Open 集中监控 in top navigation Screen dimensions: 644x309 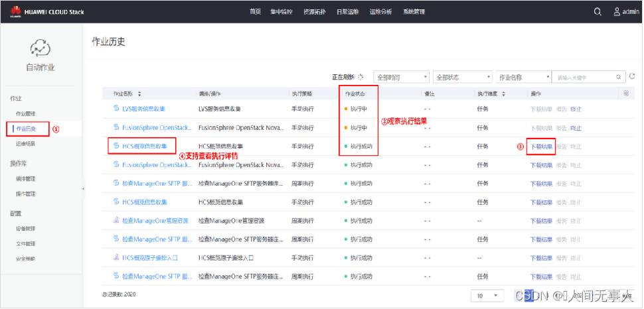tap(282, 12)
